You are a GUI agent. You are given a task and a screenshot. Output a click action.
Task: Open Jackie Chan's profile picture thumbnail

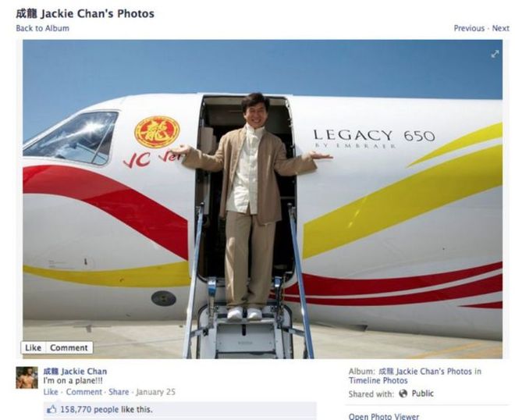pos(27,378)
